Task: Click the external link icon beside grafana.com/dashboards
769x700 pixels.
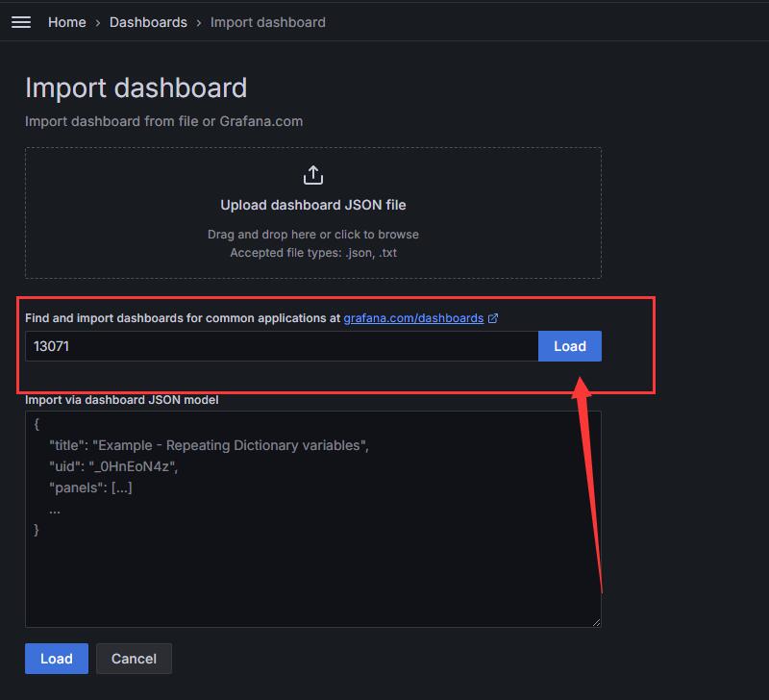Action: coord(493,318)
